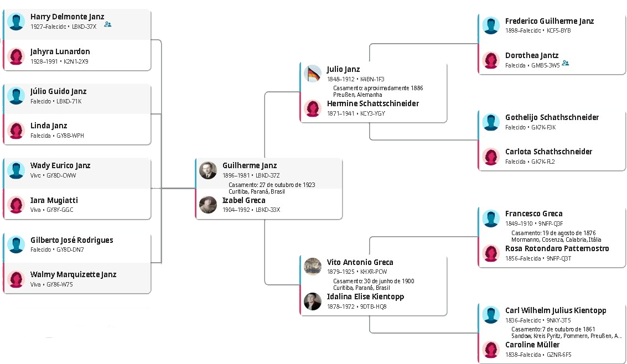
Task: Open Idalina Elise Kientopp's portrait photo
Action: (313, 301)
